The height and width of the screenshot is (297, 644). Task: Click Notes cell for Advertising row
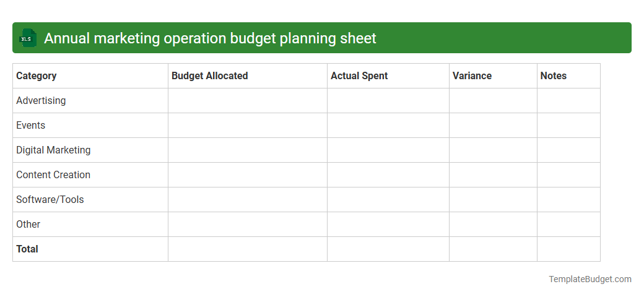pos(568,100)
